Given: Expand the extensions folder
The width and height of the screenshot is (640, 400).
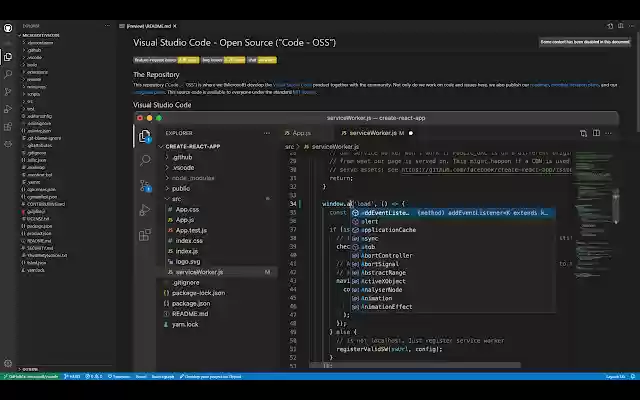Looking at the screenshot, I should [37, 72].
